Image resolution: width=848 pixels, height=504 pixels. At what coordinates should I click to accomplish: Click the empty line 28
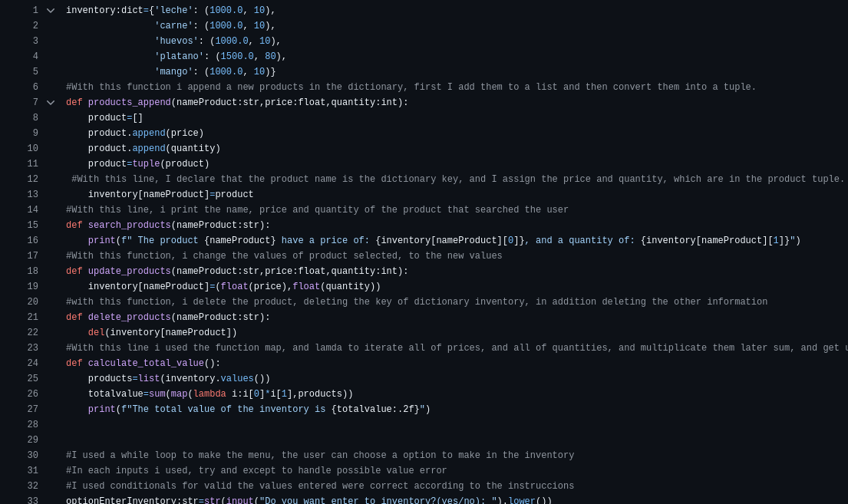[307, 425]
